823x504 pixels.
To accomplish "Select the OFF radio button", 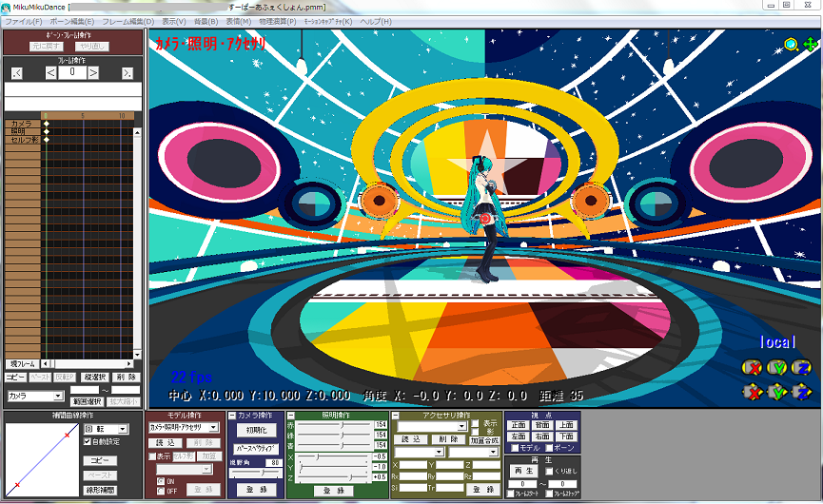I will coord(161,491).
